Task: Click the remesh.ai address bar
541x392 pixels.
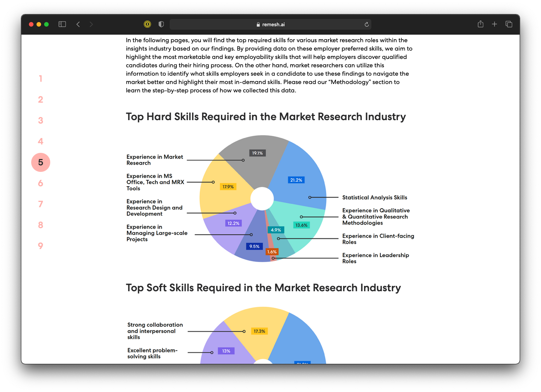Action: 270,24
